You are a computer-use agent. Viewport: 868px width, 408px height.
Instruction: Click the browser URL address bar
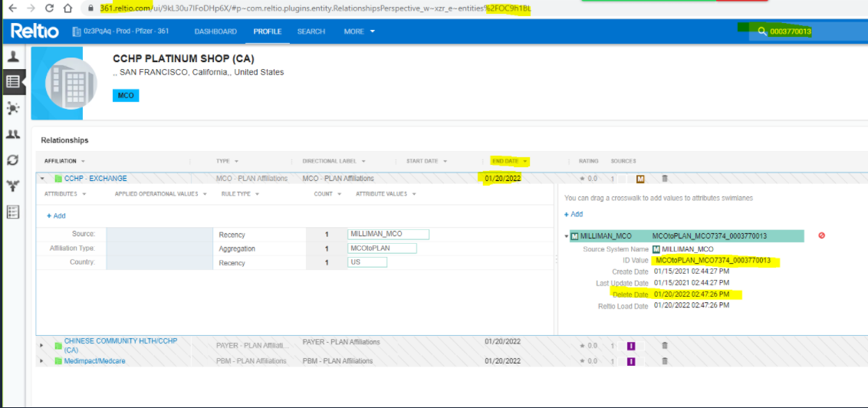(x=316, y=8)
